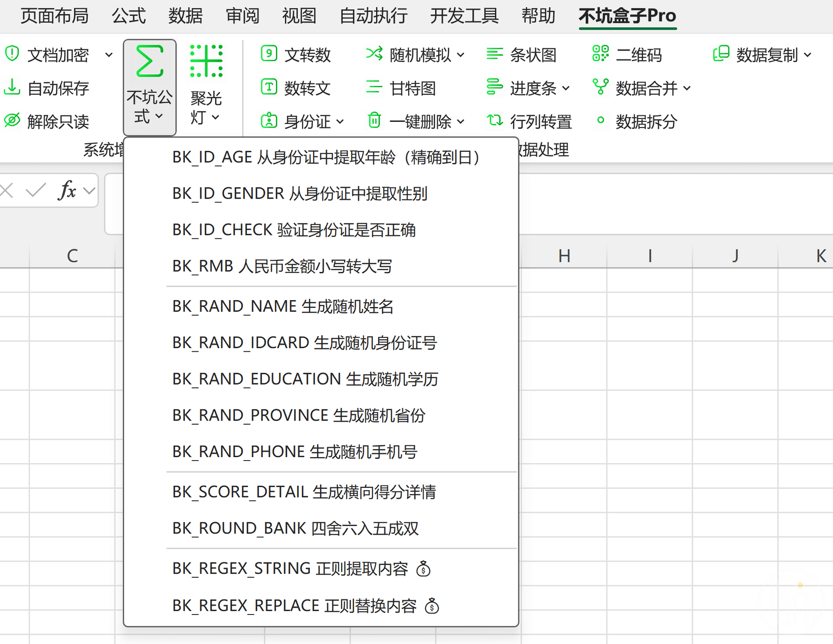Click the 甘特图 icon
This screenshot has height=644, width=833.
point(374,87)
